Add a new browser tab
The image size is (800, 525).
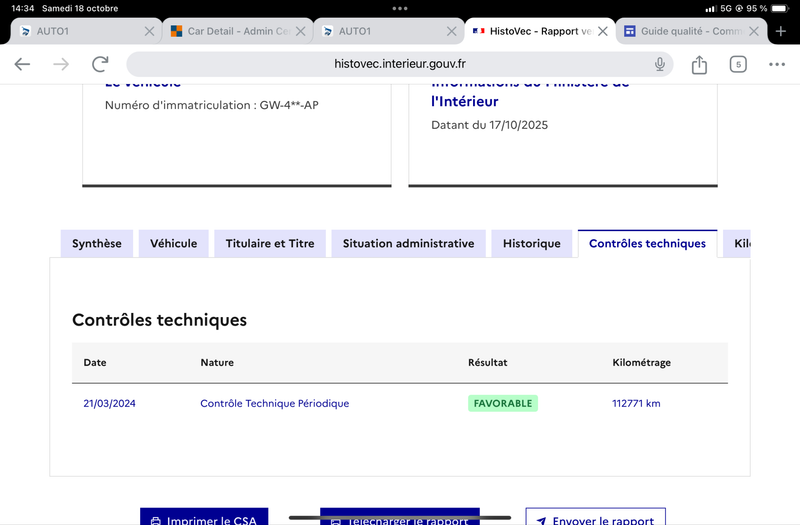[781, 31]
